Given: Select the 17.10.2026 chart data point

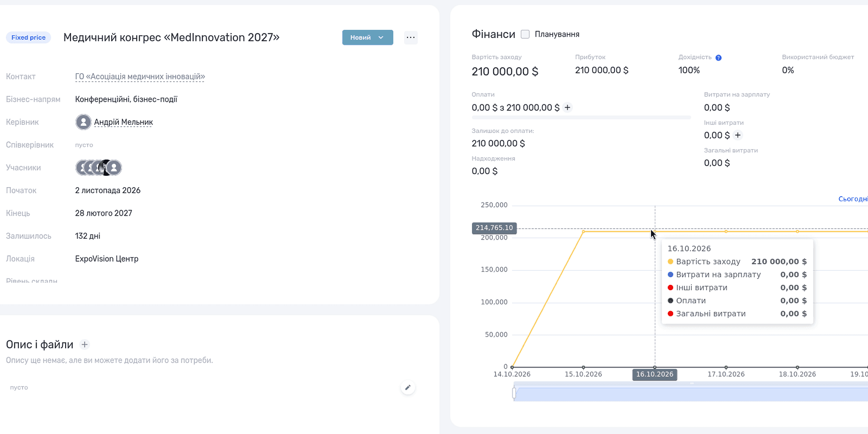Looking at the screenshot, I should coord(726,231).
